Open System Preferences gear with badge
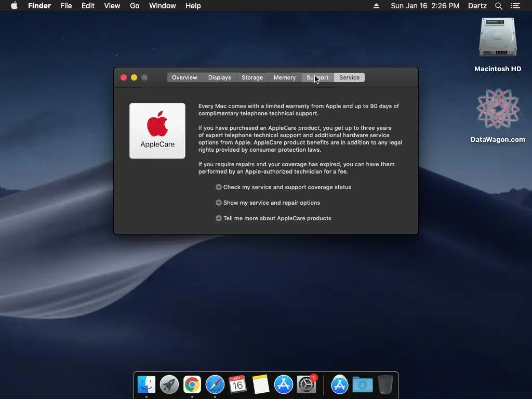The height and width of the screenshot is (399, 532). coord(307,384)
